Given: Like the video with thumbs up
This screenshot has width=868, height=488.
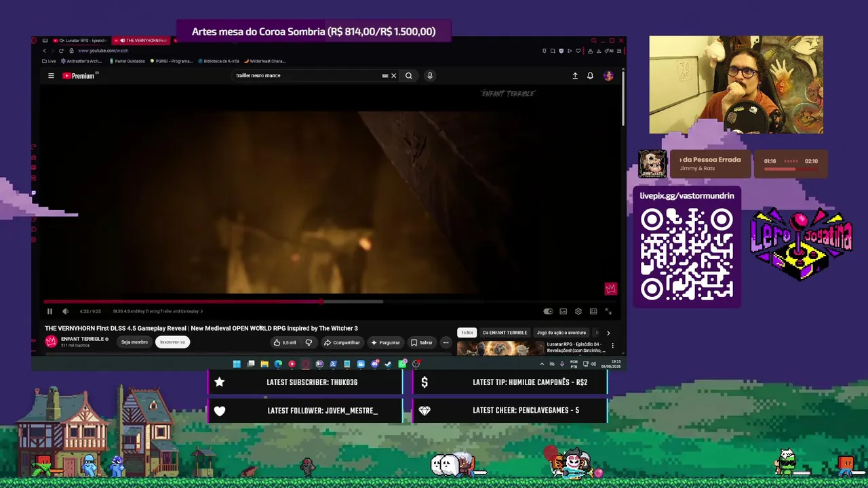Looking at the screenshot, I should pyautogui.click(x=285, y=342).
